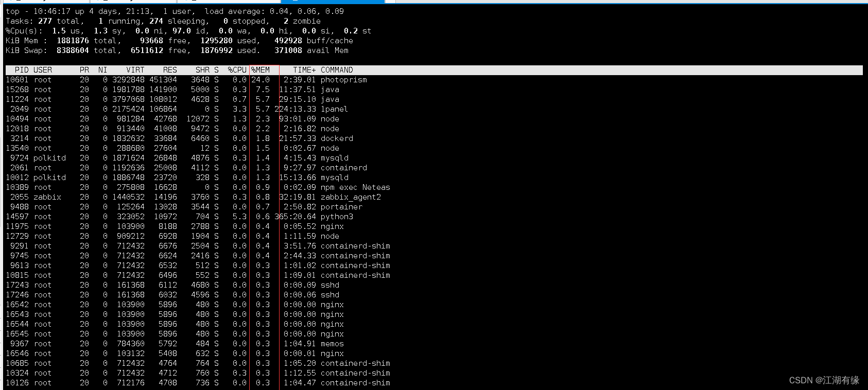Screen dimensions: 868x390
Task: Select PID 11224 in the process list
Action: (x=17, y=99)
